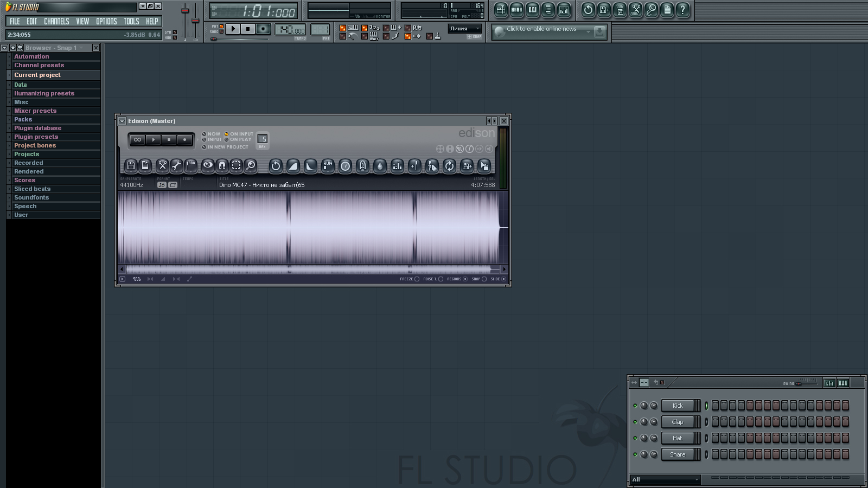Image resolution: width=868 pixels, height=488 pixels.
Task: Open the piano roll from top toolbar
Action: [532, 9]
